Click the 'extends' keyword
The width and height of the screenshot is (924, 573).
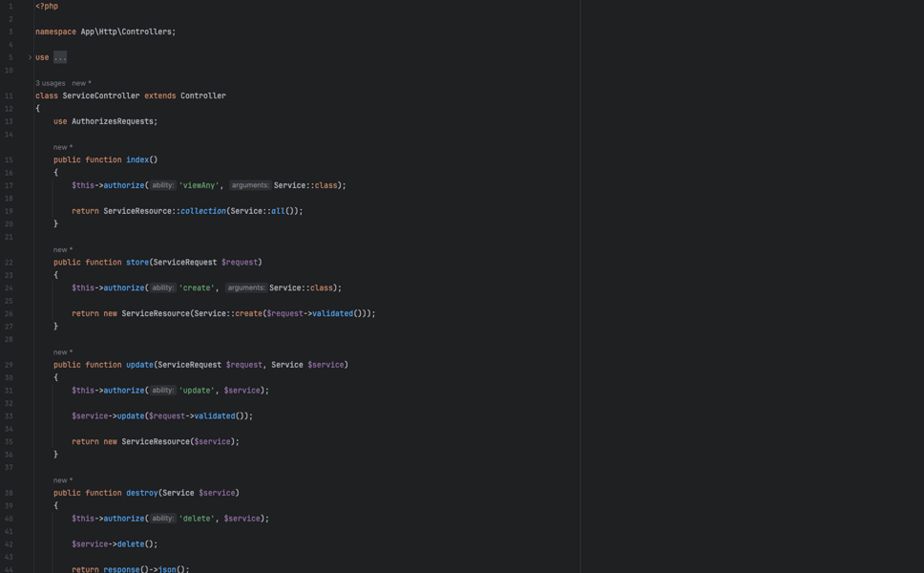159,95
